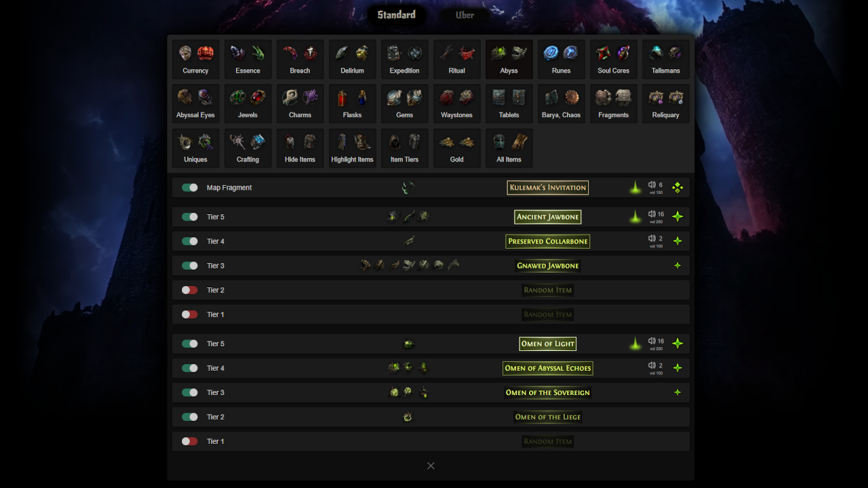868x488 pixels.
Task: Turn off the Omen of the Sovereign switch
Action: pos(190,392)
